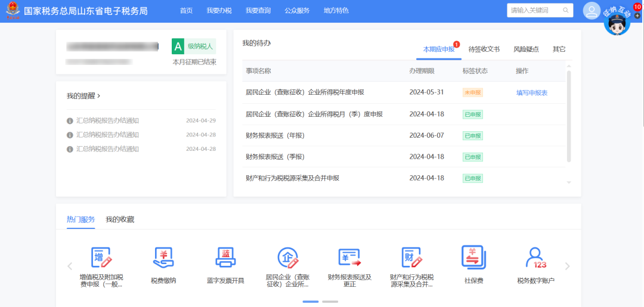Viewport: 644px width, 307px height.
Task: Click the small plus icon under the badge
Action: [637, 16]
